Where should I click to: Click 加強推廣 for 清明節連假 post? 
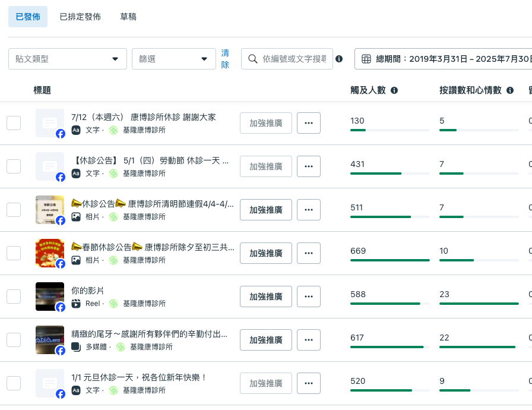coord(265,210)
